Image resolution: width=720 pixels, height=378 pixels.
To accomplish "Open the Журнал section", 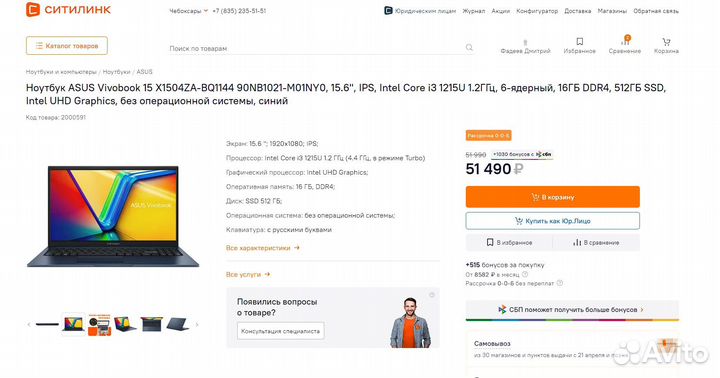I will (473, 11).
